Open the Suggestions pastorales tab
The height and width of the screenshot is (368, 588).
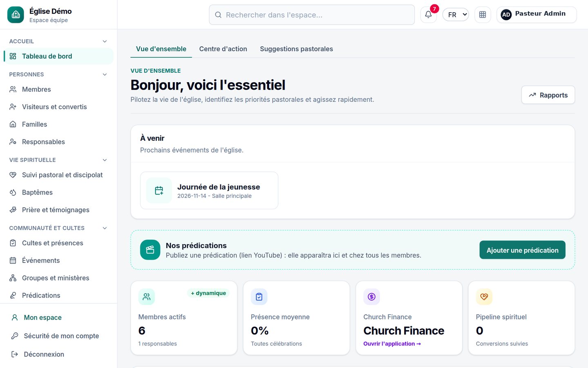[x=296, y=49]
